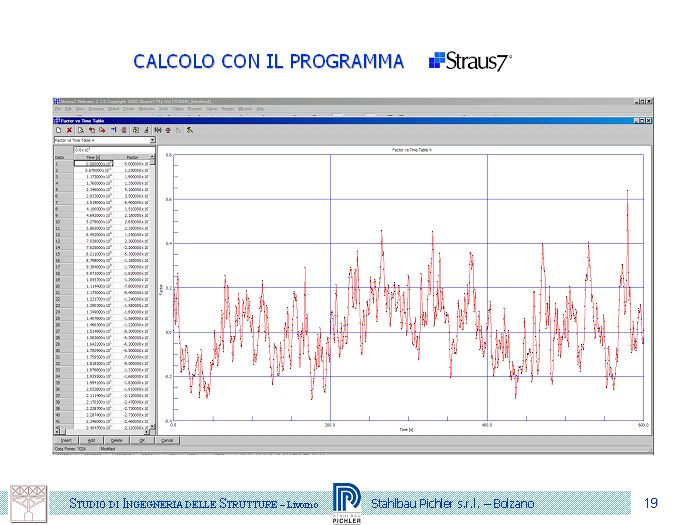Confirm with the OK button

coord(142,440)
